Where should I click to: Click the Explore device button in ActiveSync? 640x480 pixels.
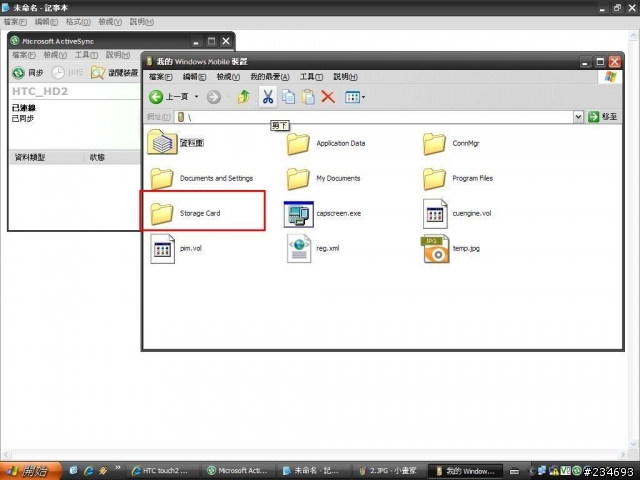(115, 73)
